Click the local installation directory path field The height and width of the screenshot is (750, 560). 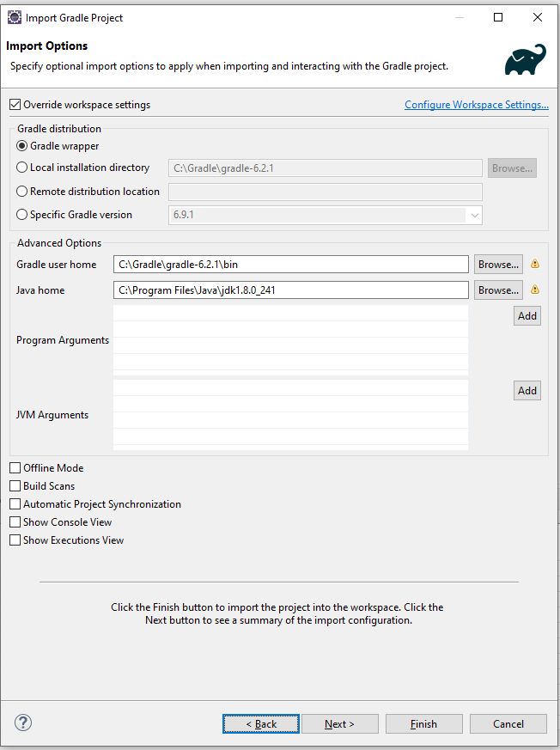point(326,168)
